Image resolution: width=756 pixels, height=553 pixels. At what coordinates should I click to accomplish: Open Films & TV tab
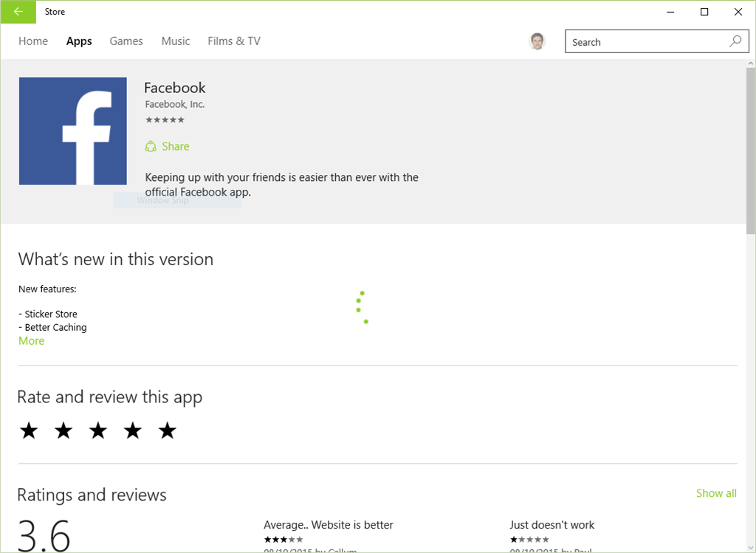tap(234, 41)
